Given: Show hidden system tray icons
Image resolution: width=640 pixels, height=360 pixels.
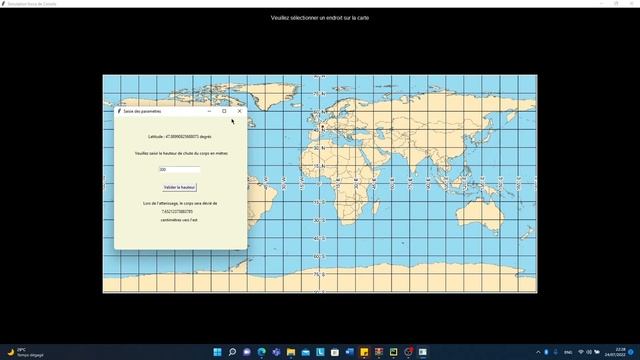Looking at the screenshot, I should point(538,352).
